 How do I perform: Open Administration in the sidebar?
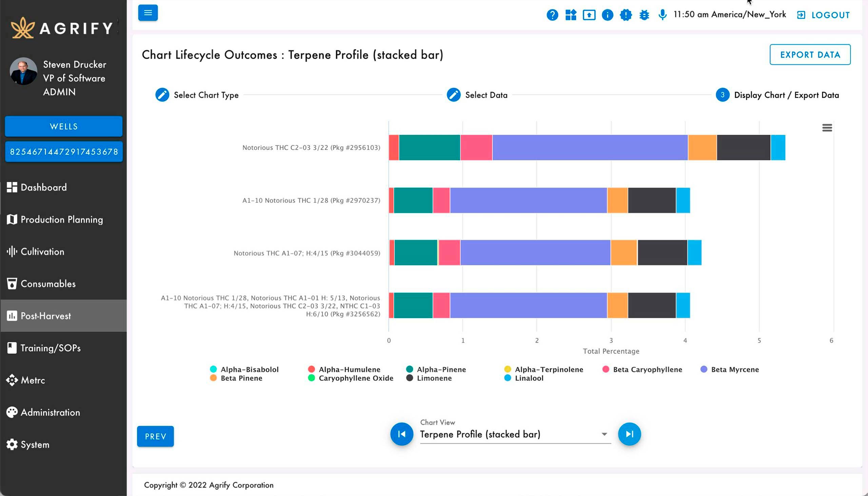point(63,412)
